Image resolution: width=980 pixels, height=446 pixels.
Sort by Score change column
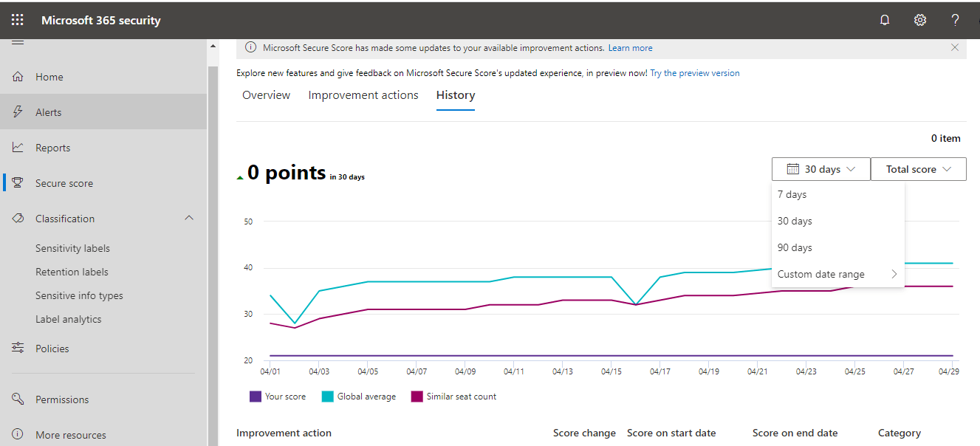click(584, 433)
